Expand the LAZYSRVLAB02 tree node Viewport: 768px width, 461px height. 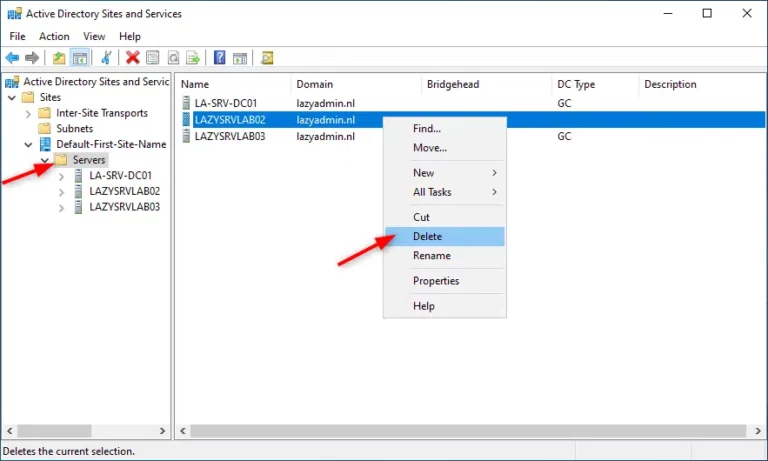[x=61, y=192]
